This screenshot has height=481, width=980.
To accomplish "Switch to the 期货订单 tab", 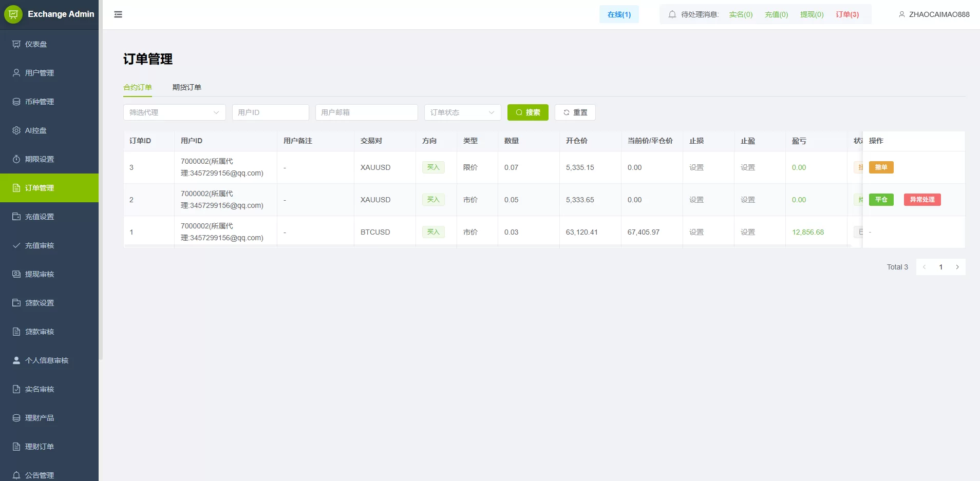I will [187, 87].
